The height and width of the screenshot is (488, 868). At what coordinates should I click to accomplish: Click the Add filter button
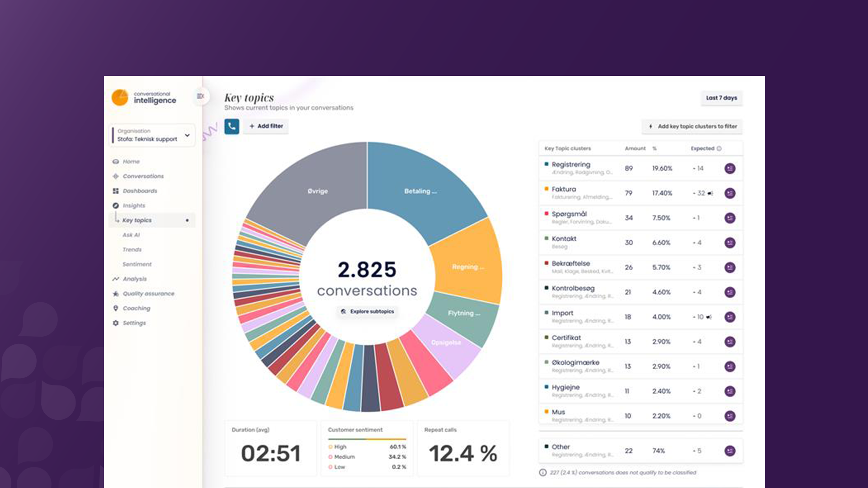coord(266,126)
